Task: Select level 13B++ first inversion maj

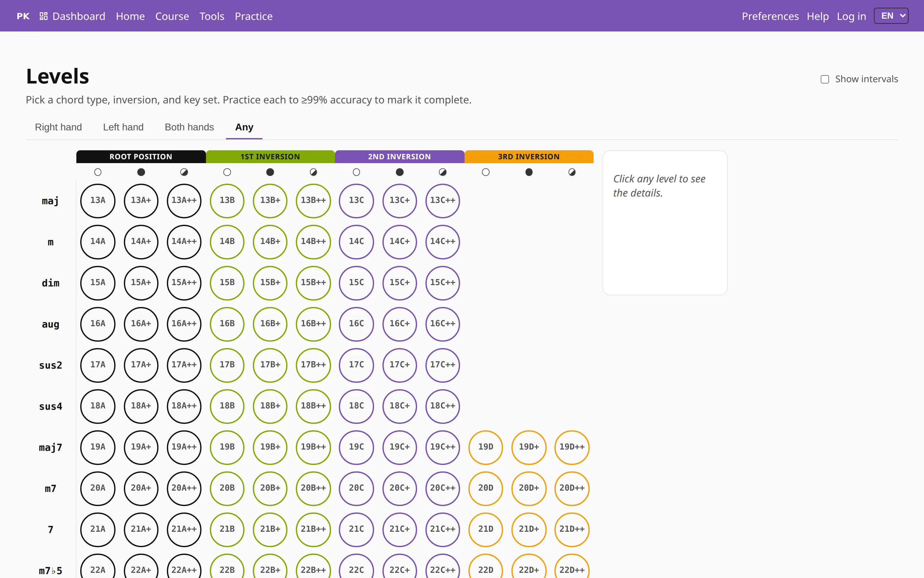Action: 313,201
